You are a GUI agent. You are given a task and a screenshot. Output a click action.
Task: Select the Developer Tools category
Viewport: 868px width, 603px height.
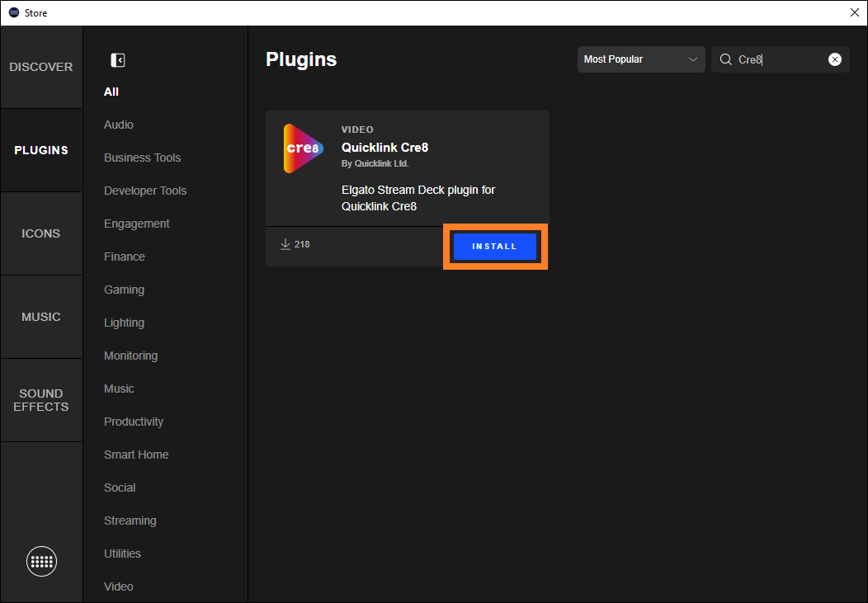coord(145,191)
